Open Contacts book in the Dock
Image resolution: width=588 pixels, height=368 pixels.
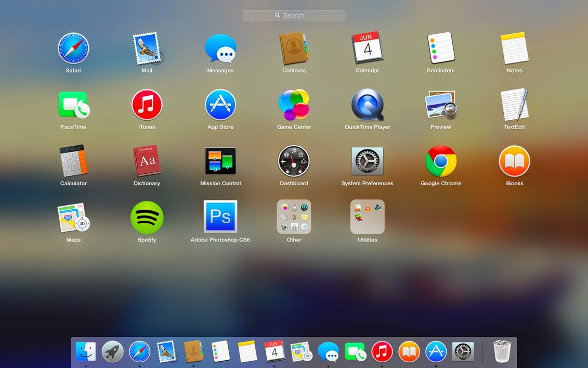(x=193, y=351)
